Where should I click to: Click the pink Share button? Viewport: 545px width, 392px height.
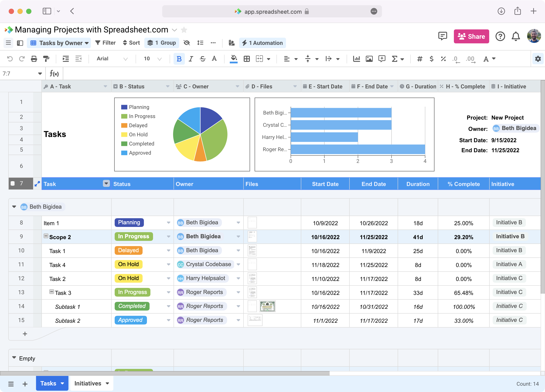point(471,37)
